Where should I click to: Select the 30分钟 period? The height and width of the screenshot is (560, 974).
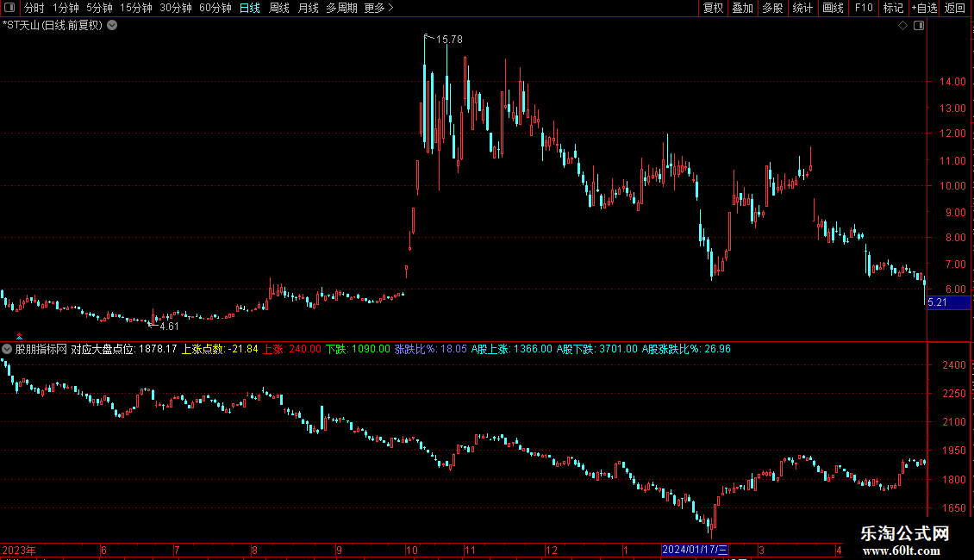[x=176, y=8]
